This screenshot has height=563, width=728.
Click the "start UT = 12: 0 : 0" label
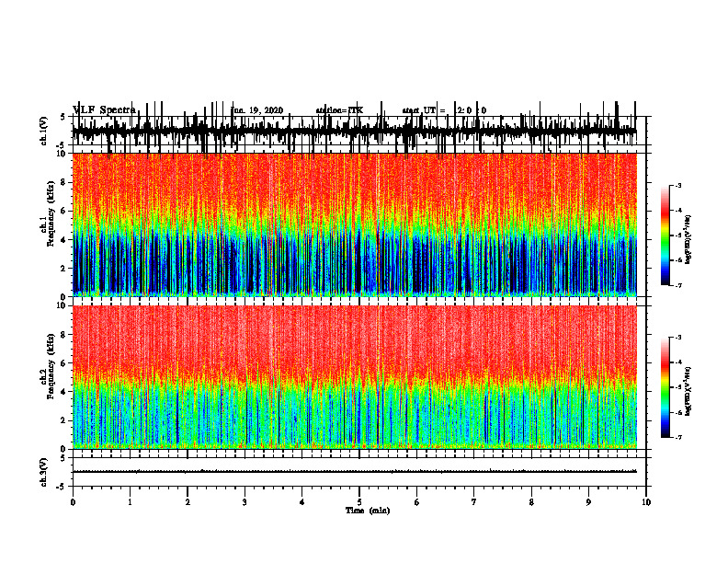(x=444, y=110)
